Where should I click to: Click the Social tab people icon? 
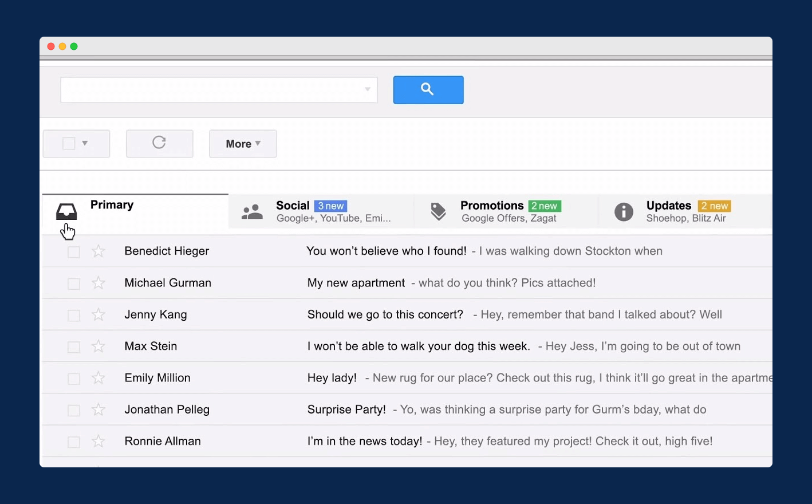(252, 212)
